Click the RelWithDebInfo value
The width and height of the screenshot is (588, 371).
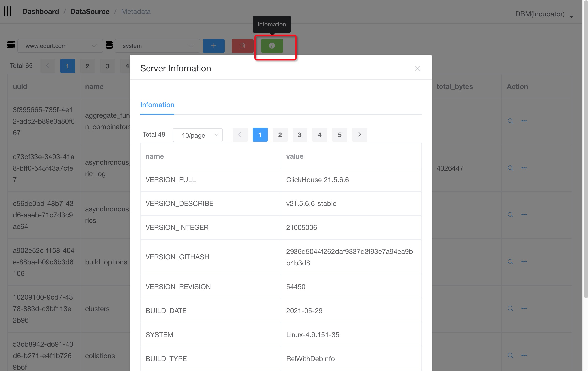click(310, 359)
